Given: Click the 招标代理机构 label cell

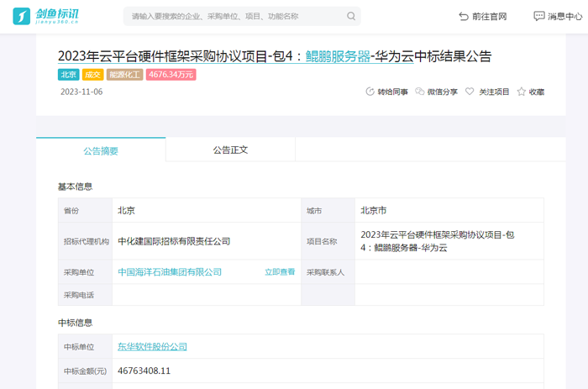Looking at the screenshot, I should pyautogui.click(x=85, y=241).
